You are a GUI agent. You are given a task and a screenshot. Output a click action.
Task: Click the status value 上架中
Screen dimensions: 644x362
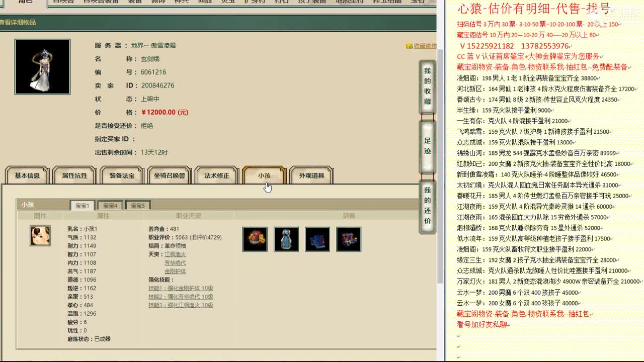click(x=150, y=99)
